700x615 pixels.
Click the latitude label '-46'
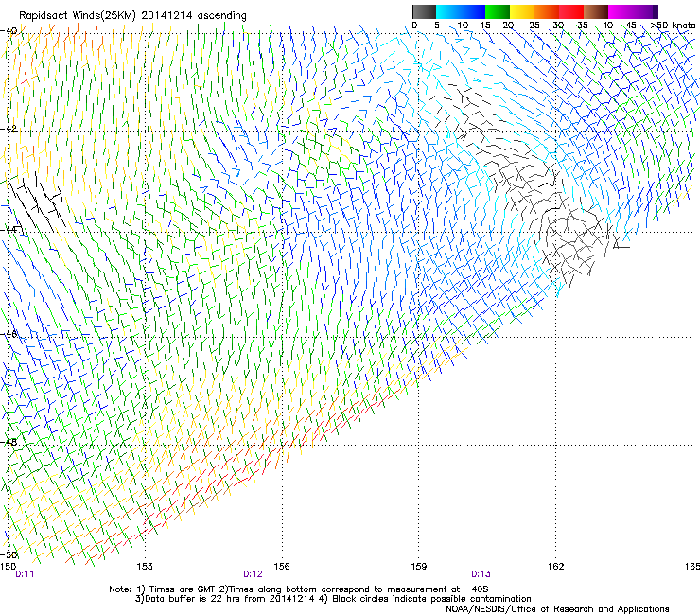[x=9, y=334]
